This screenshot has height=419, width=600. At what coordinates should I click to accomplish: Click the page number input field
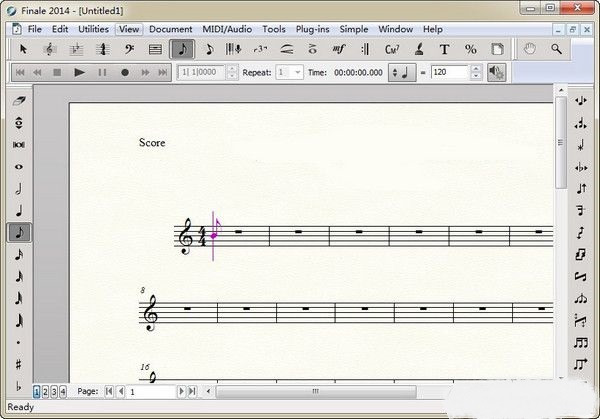pyautogui.click(x=150, y=392)
